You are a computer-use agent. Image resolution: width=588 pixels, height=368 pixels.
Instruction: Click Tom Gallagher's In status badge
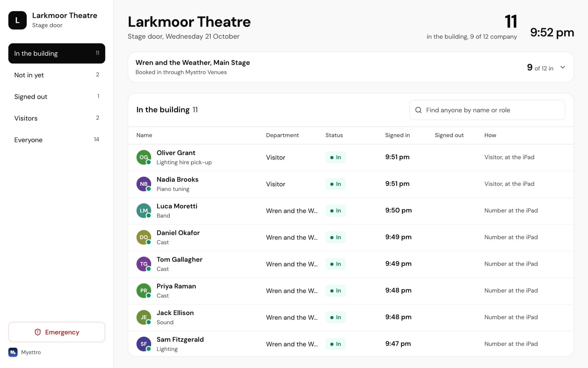[x=336, y=264]
